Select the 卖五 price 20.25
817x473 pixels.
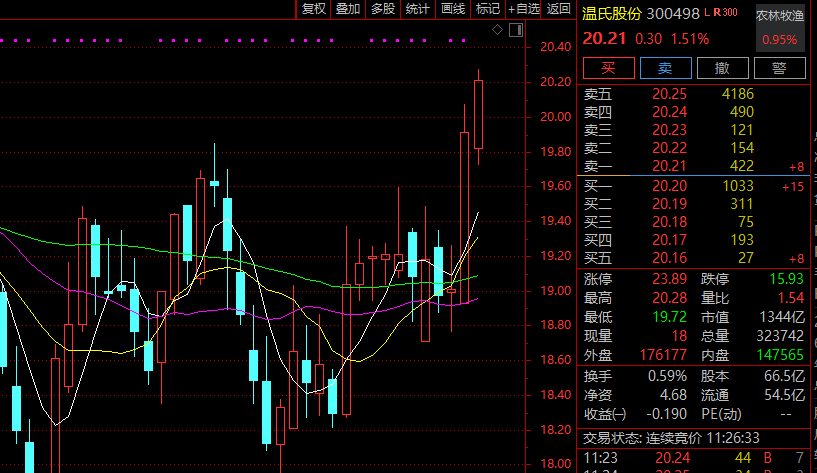(670, 94)
